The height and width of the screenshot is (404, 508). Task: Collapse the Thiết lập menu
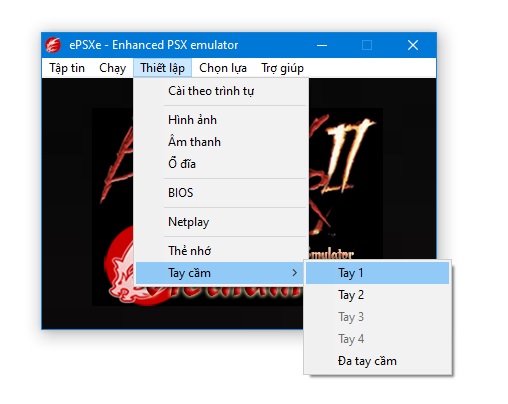pos(162,68)
